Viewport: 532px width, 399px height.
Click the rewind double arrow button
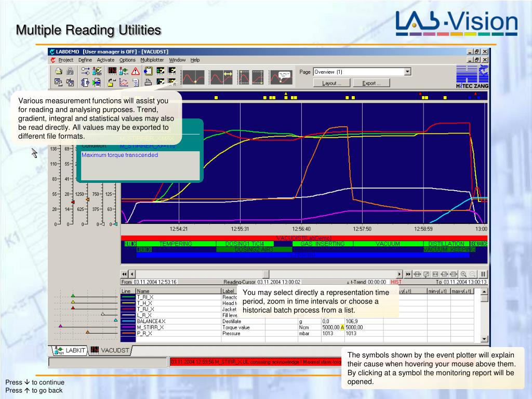click(124, 274)
